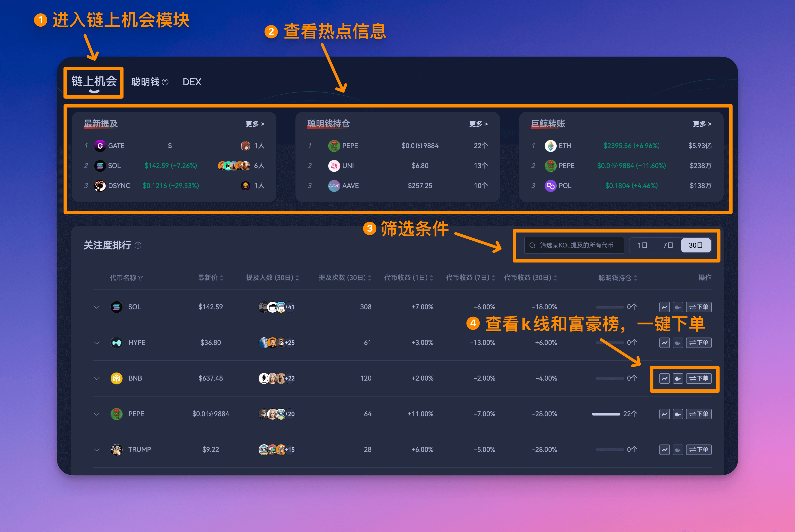Click 下单 button in PEPE row

tap(699, 414)
